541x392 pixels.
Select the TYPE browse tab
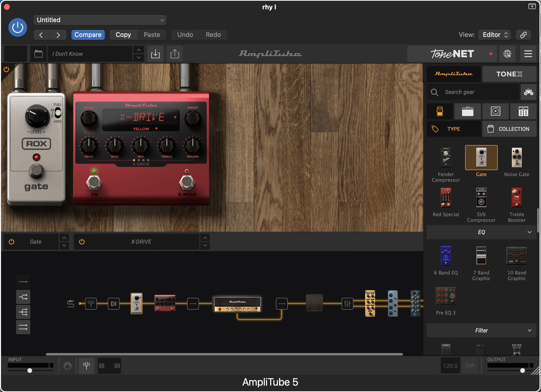coord(454,129)
